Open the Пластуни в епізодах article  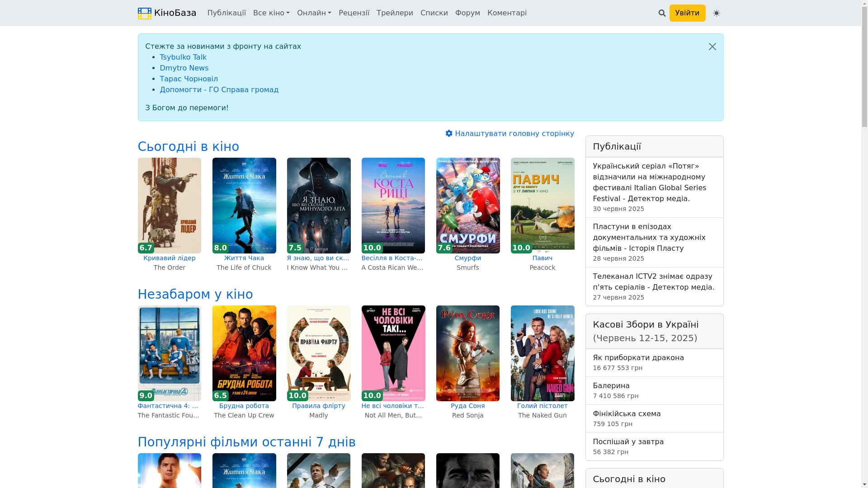coord(649,238)
